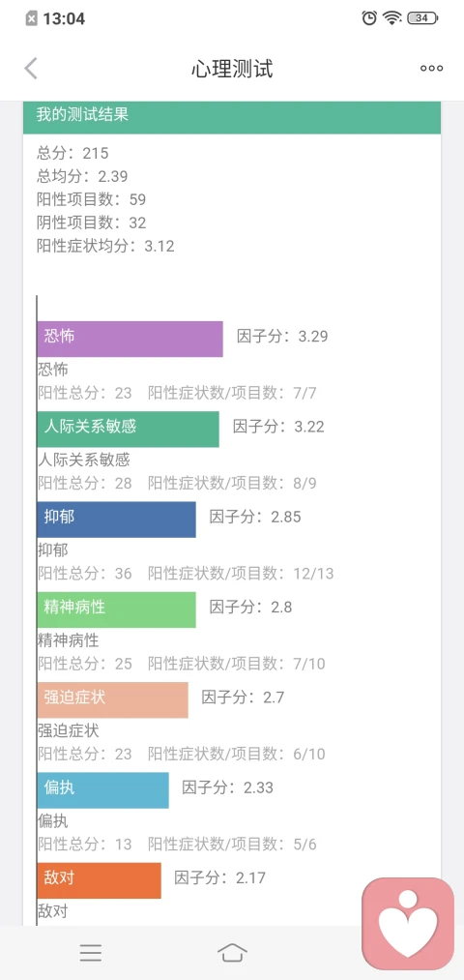464x980 pixels.
Task: Tap the alarm clock status icon
Action: tap(369, 18)
